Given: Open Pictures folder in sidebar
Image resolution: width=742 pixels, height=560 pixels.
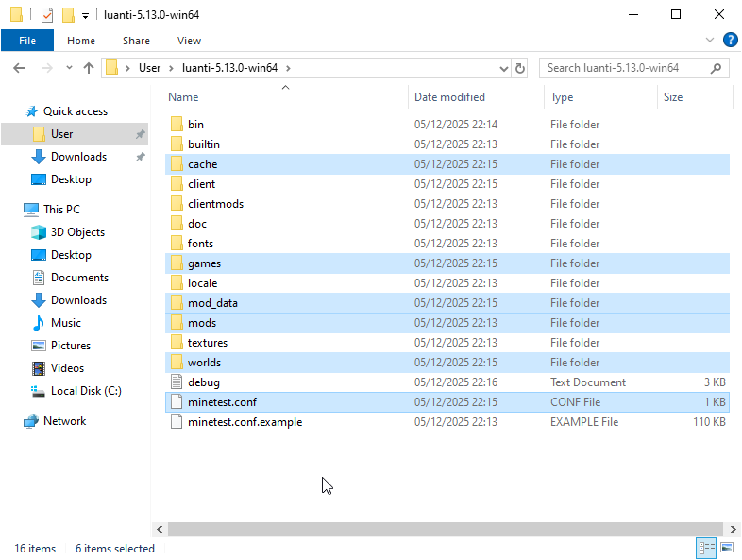Looking at the screenshot, I should point(71,346).
